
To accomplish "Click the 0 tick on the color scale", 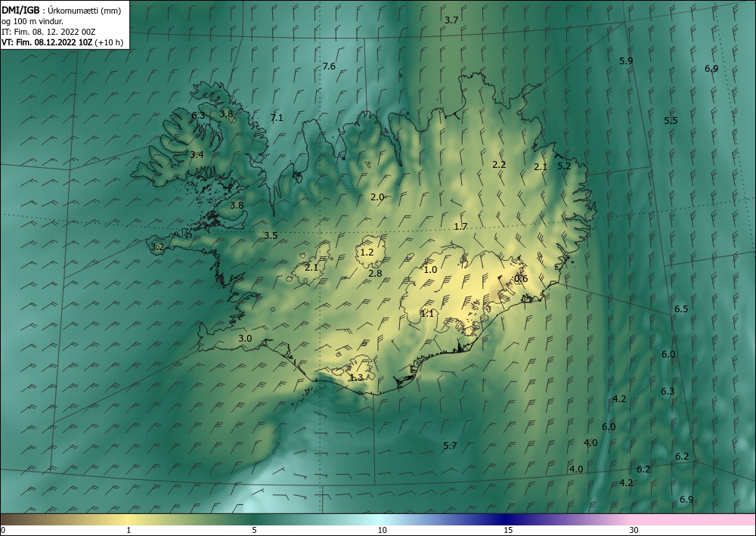I will click(3, 531).
